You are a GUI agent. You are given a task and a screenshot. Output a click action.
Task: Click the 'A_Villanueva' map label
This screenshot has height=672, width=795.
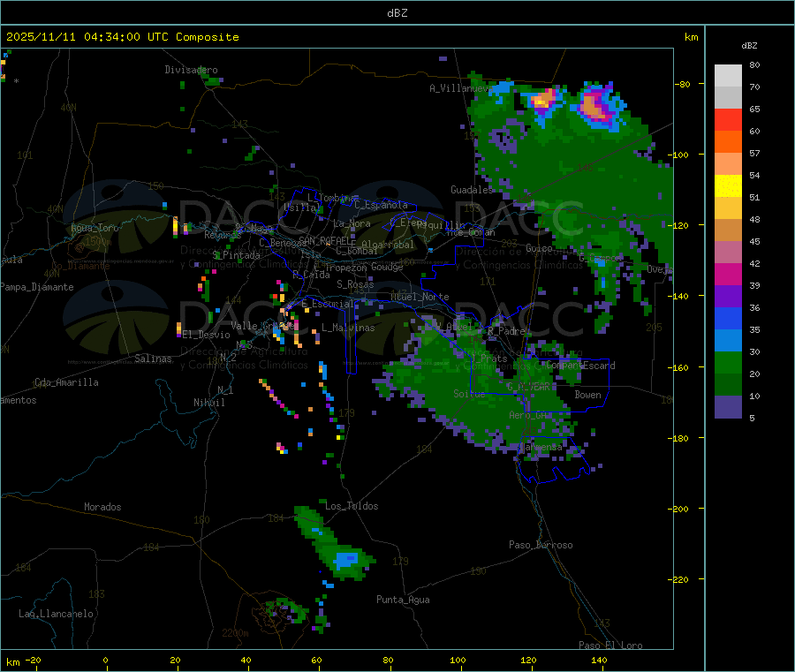pos(461,88)
